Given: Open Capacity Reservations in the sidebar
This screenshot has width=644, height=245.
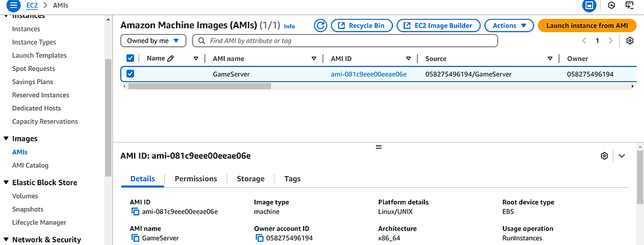Looking at the screenshot, I should click(x=45, y=122).
